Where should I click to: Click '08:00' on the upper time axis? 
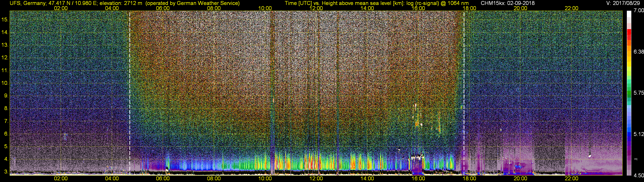pyautogui.click(x=214, y=8)
